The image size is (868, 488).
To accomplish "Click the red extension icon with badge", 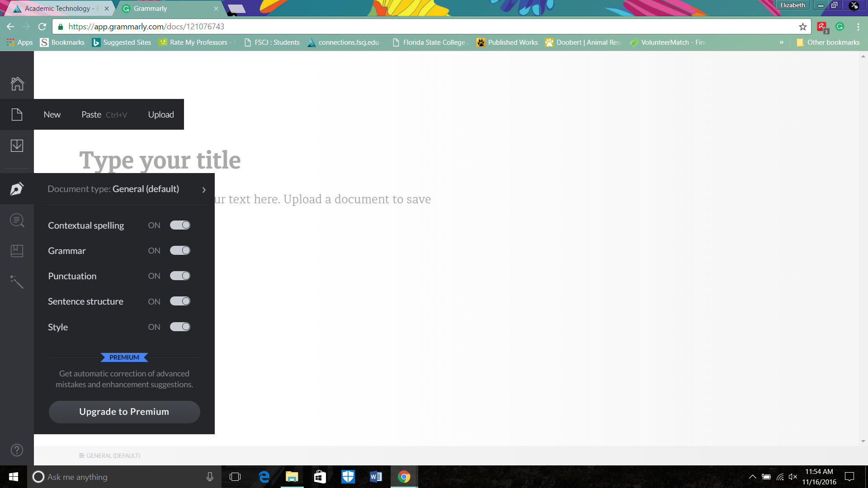I will [x=822, y=27].
